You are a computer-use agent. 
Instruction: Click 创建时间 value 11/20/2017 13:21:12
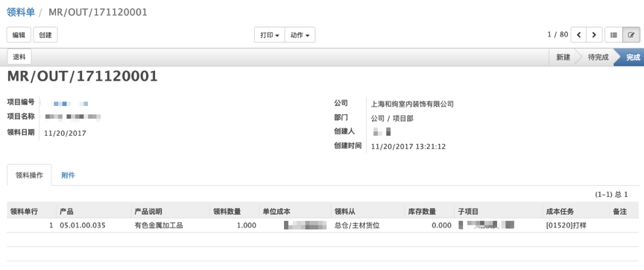click(408, 146)
